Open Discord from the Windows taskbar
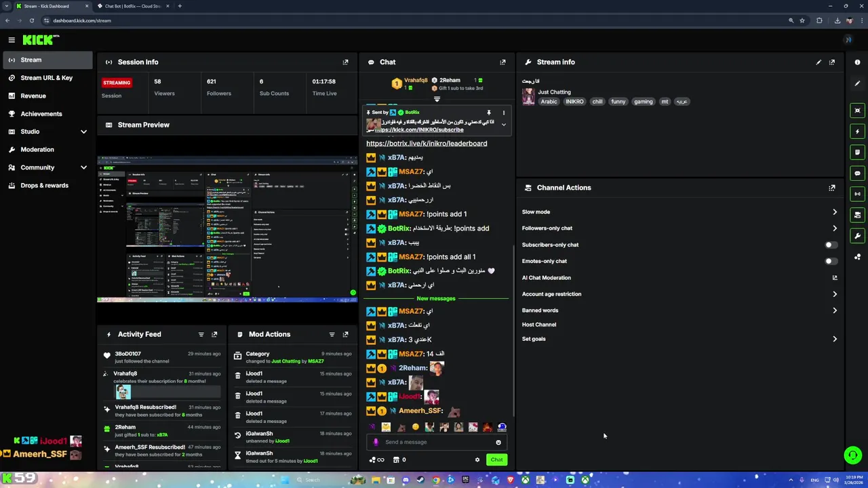Screen dimensions: 868x488 [x=406, y=480]
